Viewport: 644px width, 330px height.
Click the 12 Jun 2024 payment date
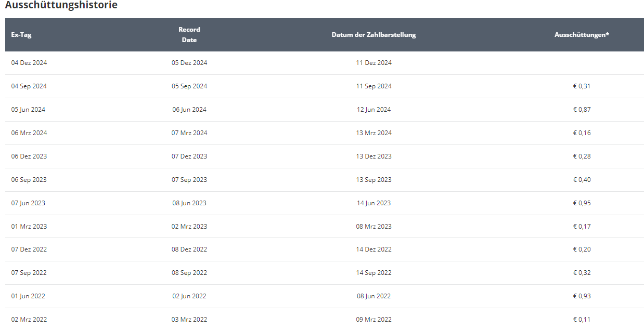pyautogui.click(x=373, y=110)
